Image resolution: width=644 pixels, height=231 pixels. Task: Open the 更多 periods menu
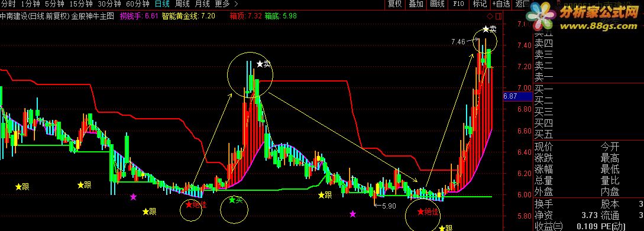coord(222,4)
